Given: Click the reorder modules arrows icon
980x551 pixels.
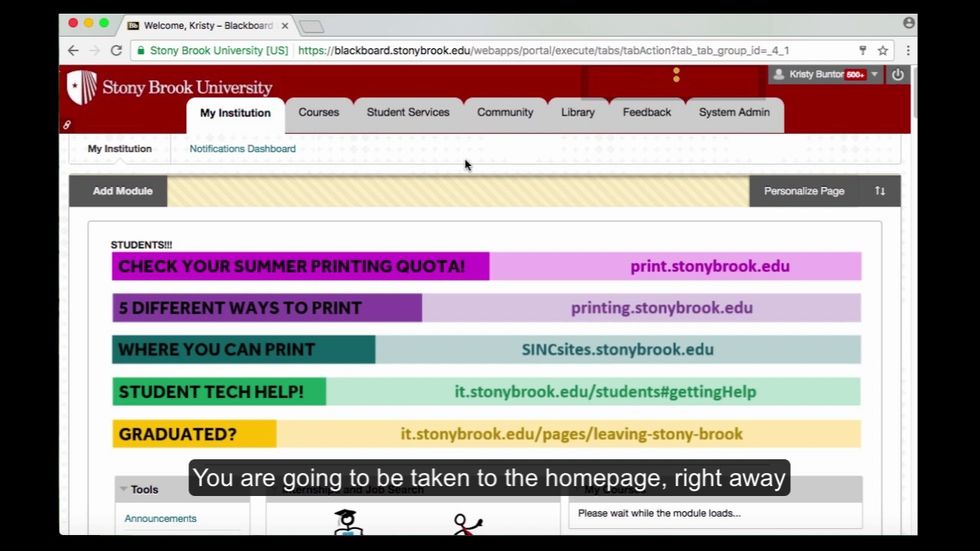Looking at the screenshot, I should 880,191.
